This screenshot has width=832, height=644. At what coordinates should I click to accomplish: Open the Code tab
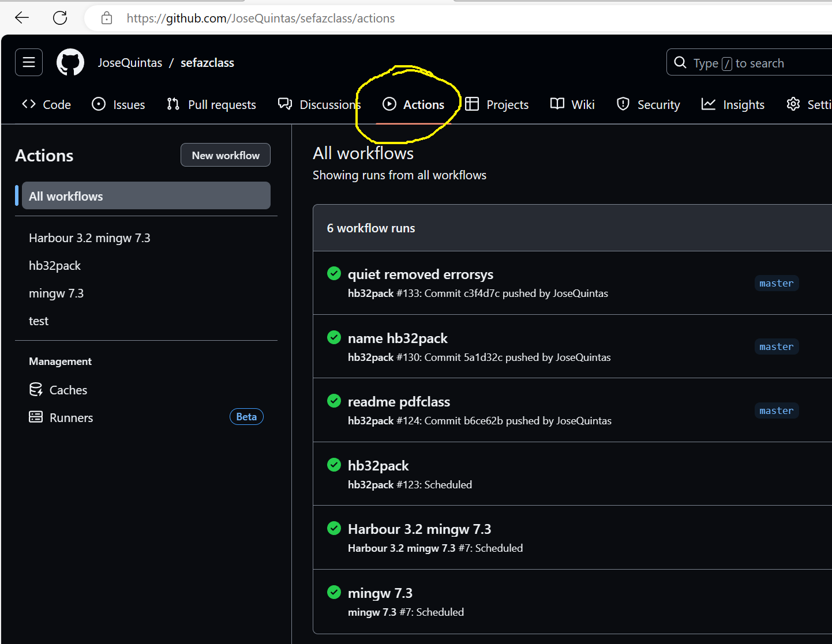point(47,104)
